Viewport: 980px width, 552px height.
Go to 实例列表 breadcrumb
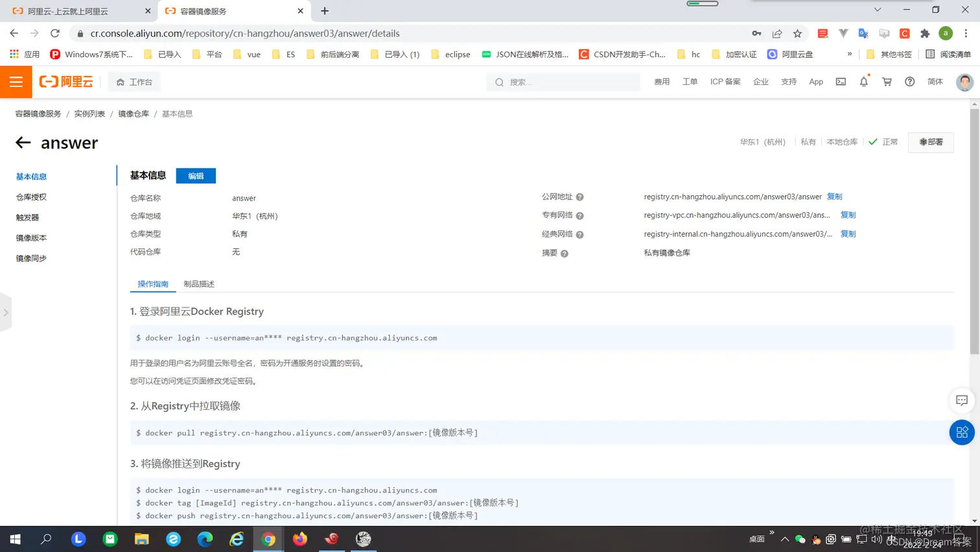pos(89,114)
